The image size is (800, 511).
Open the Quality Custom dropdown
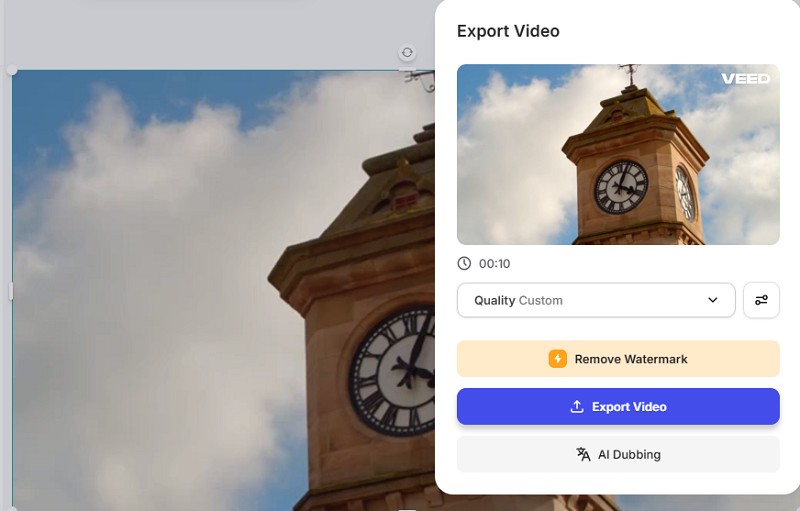(x=596, y=300)
